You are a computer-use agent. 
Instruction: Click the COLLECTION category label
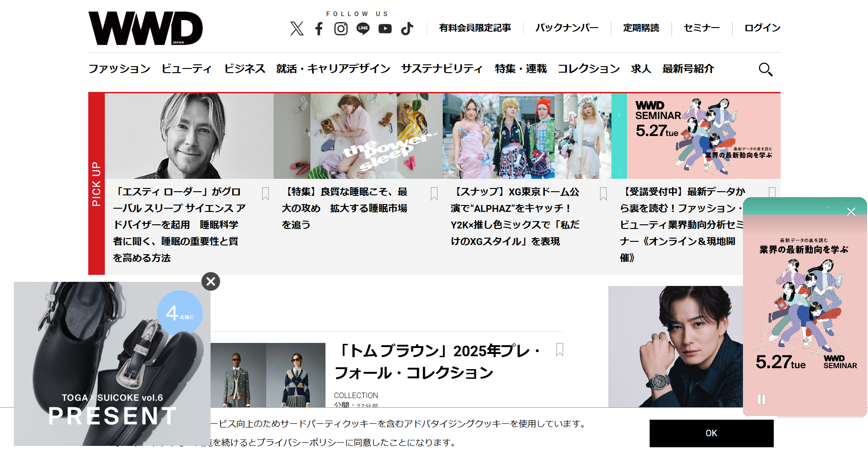(356, 395)
